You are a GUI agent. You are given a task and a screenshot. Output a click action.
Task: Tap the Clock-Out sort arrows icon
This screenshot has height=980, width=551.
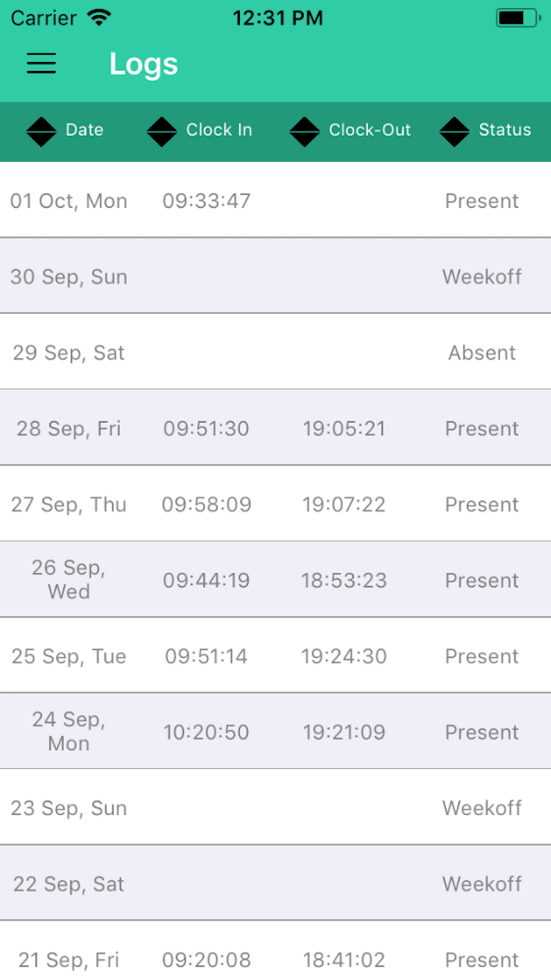click(x=305, y=132)
